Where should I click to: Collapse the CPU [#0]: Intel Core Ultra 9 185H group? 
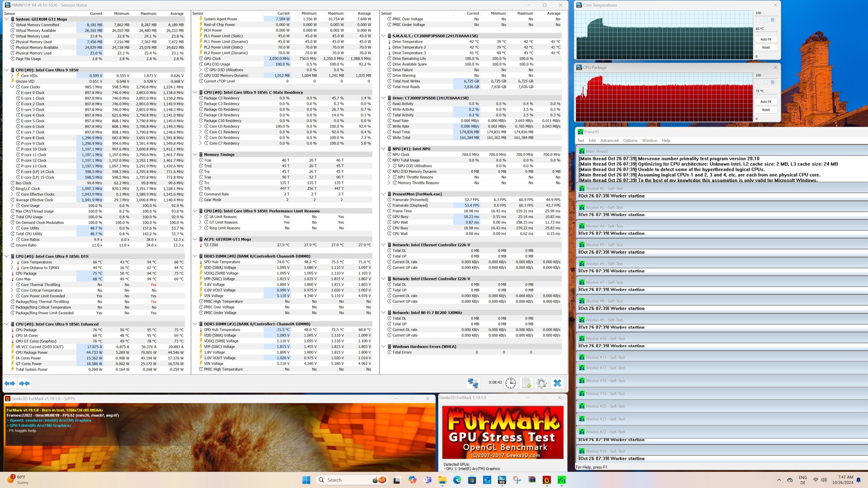[6, 70]
